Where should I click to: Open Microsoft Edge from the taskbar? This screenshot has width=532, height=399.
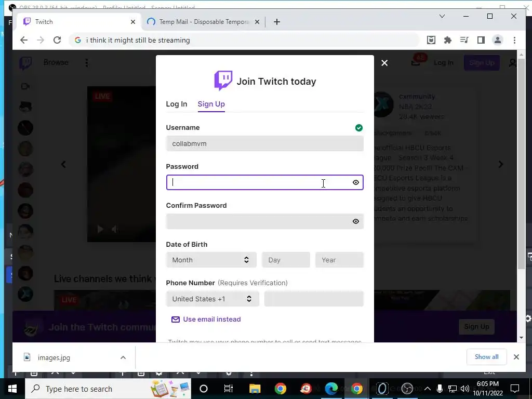(331, 389)
